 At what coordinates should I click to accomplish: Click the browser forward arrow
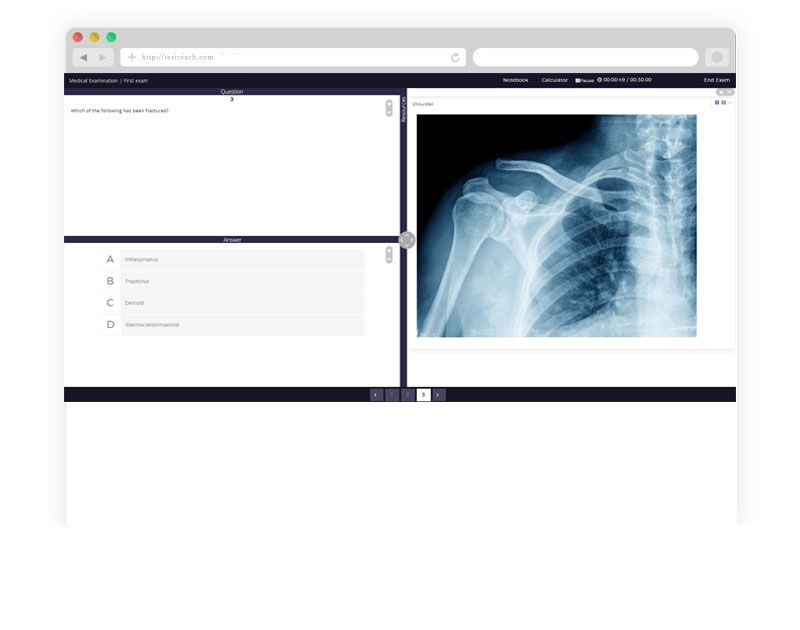click(x=103, y=58)
